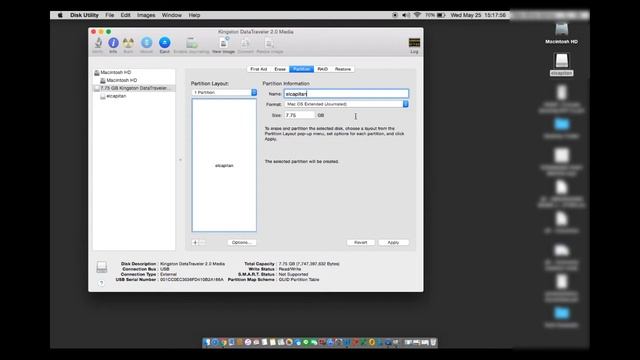Image resolution: width=640 pixels, height=360 pixels.
Task: Click the New Image toolbar icon
Action: 224,43
